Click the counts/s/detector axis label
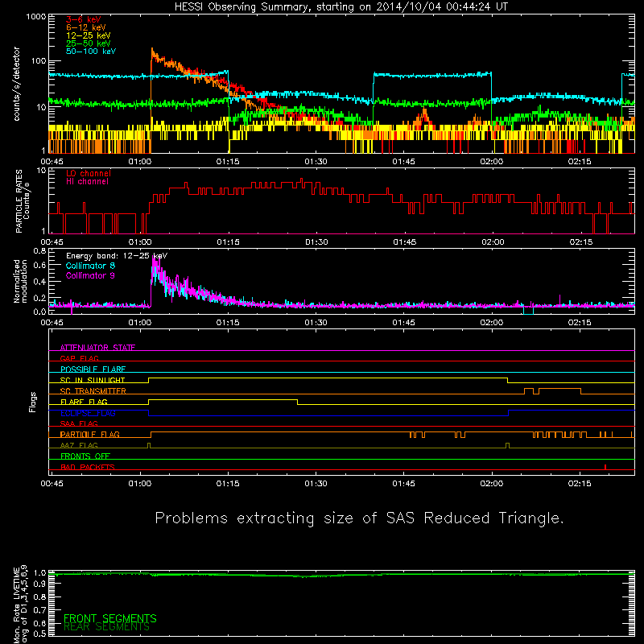Image resolution: width=644 pixels, height=644 pixels. [17, 84]
